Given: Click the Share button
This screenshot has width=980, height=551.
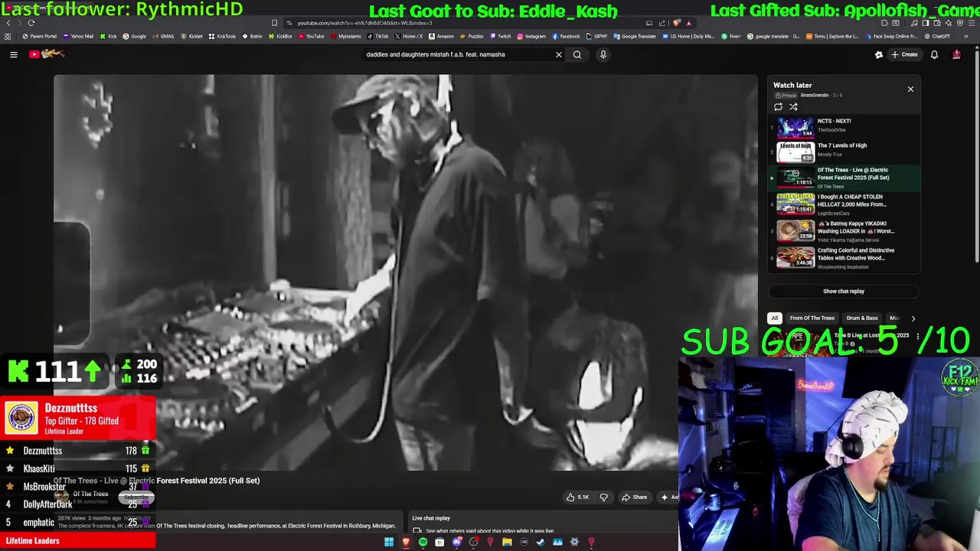Looking at the screenshot, I should 634,497.
